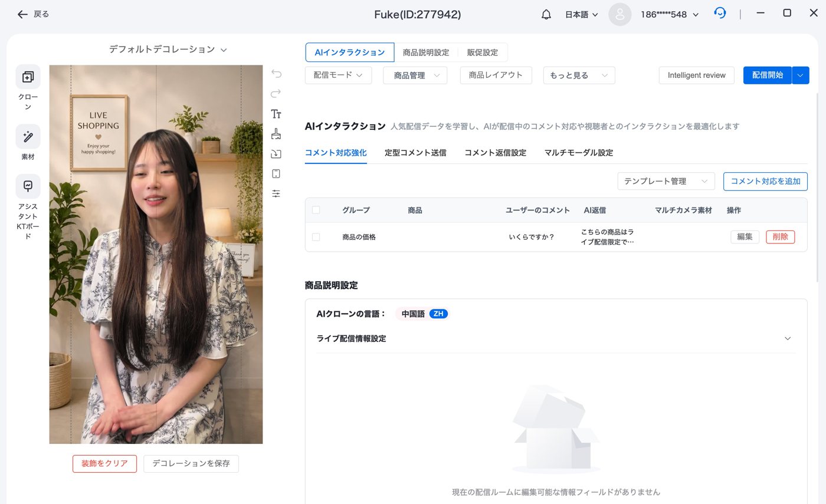
Task: Click the phone preview icon
Action: coord(276,173)
